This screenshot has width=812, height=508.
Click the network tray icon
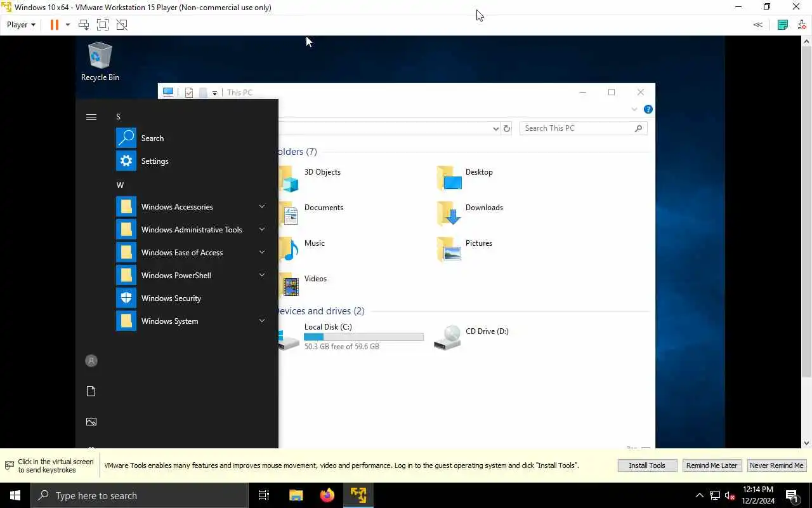(x=715, y=495)
